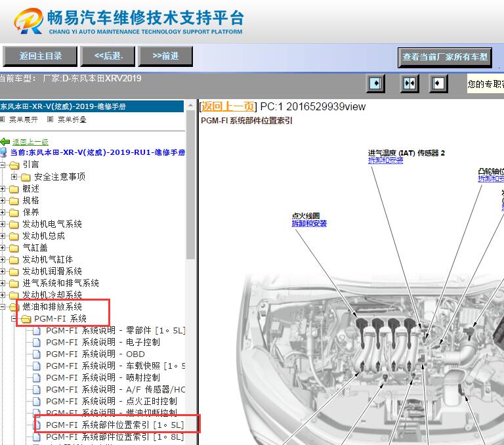Viewport: 504px width, 445px height.
Task: Click the tree panel scrollbar up arrow
Action: tap(190, 105)
